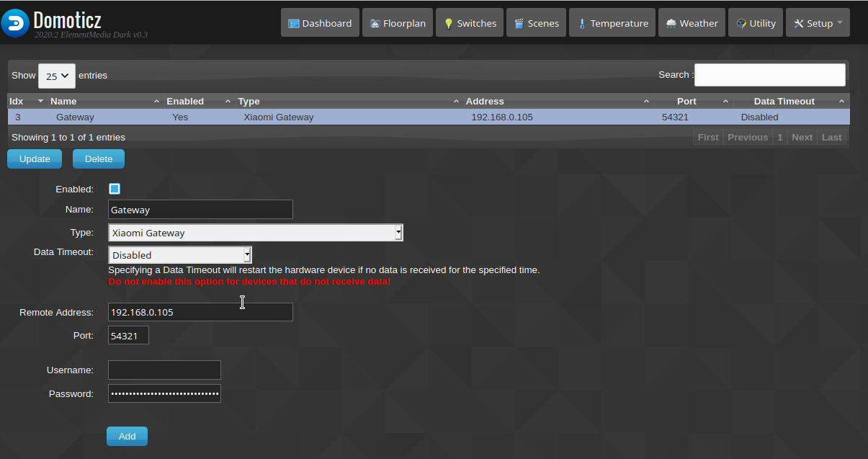Open the Data Timeout dropdown
The width and height of the screenshot is (868, 459).
tap(180, 255)
